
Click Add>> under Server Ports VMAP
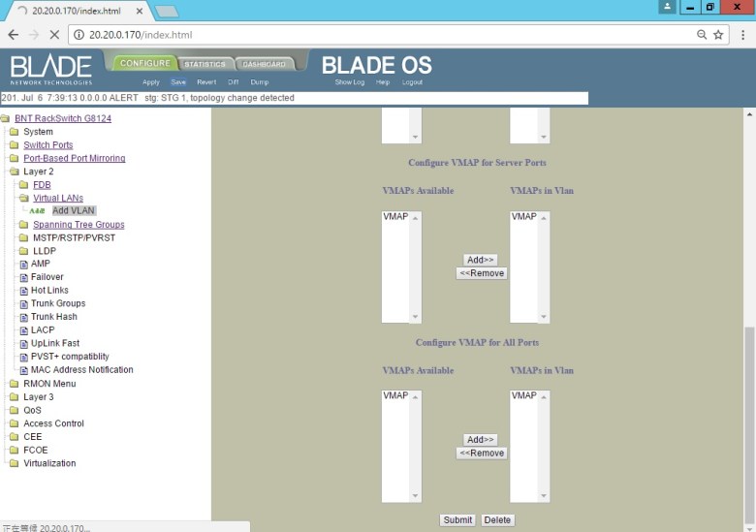click(x=481, y=260)
